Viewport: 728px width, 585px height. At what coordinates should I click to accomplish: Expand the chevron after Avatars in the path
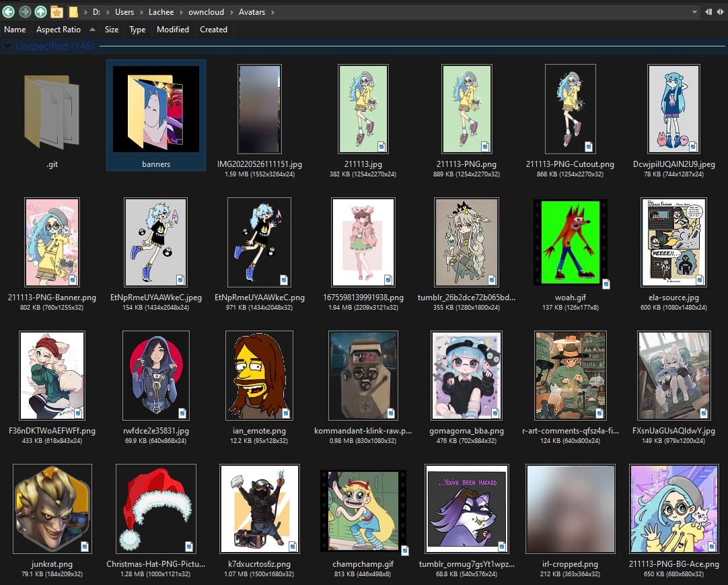tap(272, 12)
